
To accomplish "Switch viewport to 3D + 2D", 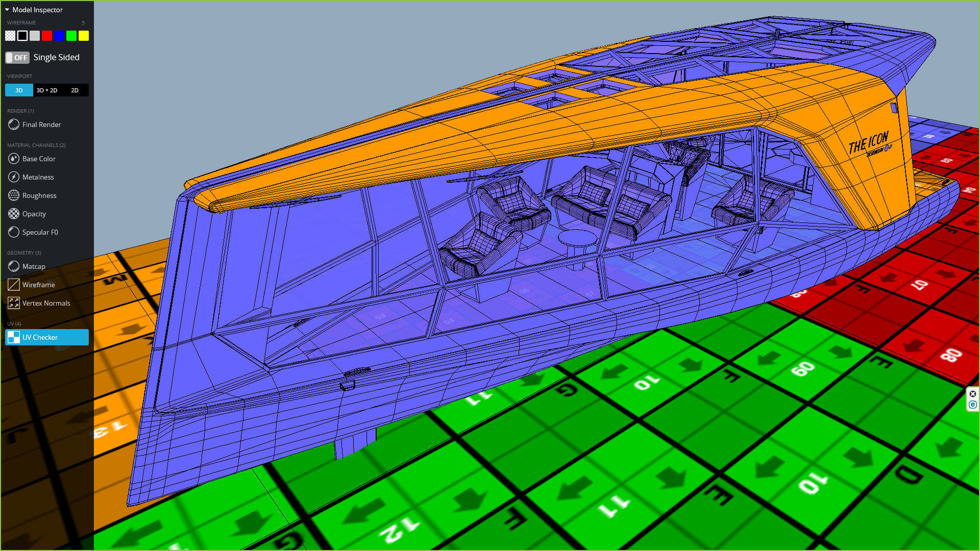I will pyautogui.click(x=47, y=90).
